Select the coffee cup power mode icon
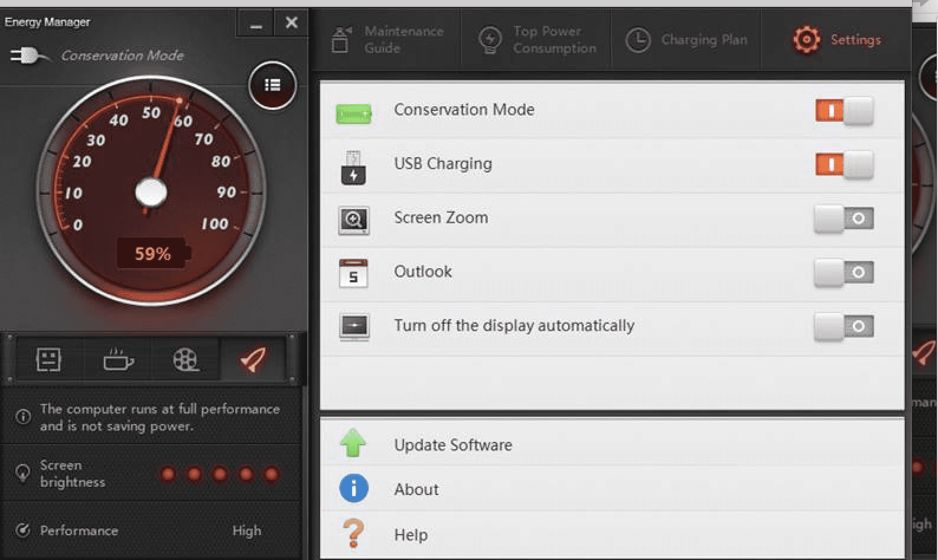The width and height of the screenshot is (938, 560). pyautogui.click(x=118, y=359)
